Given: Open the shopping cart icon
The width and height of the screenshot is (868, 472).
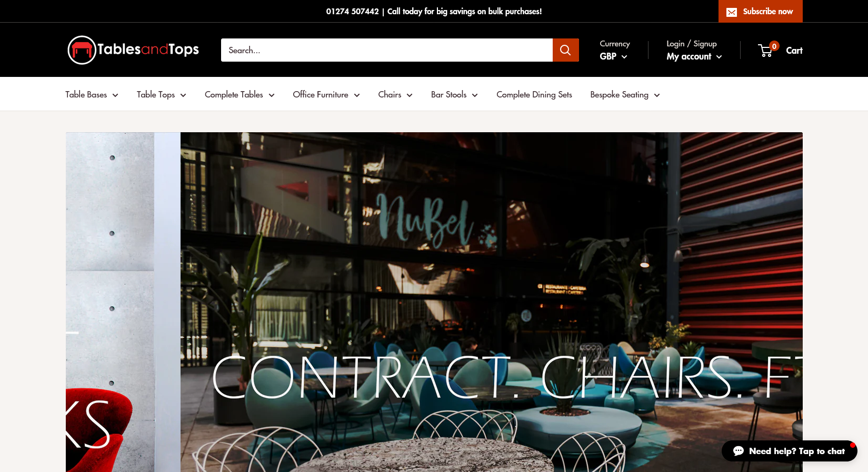Looking at the screenshot, I should tap(766, 51).
